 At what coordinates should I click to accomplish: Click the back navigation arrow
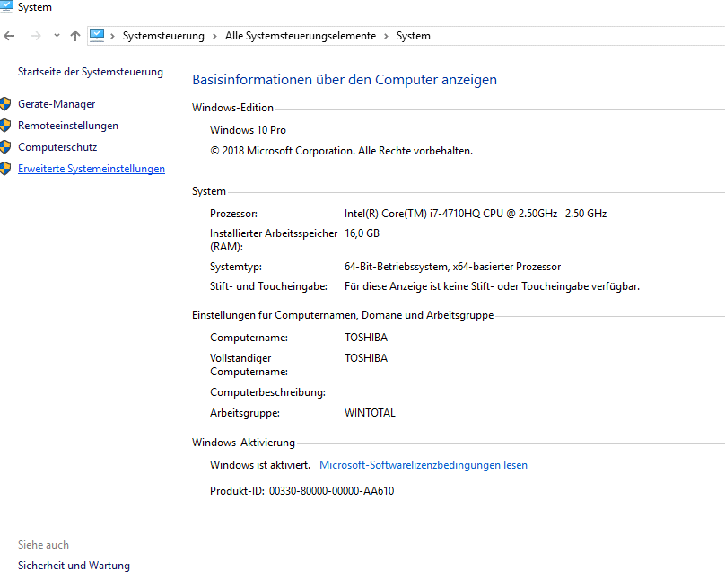tap(9, 36)
